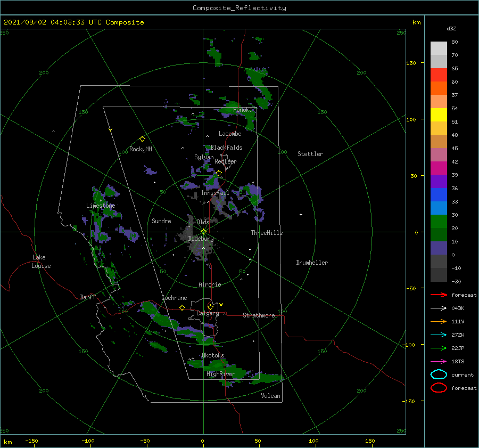Select the red forecast oval icon
The image size is (479, 448).
coord(439,388)
